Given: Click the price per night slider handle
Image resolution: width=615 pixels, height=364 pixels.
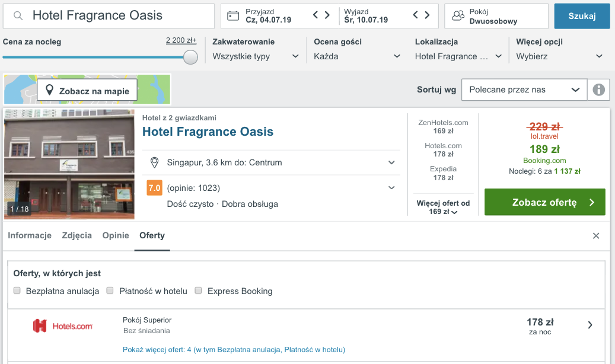Looking at the screenshot, I should pos(190,57).
